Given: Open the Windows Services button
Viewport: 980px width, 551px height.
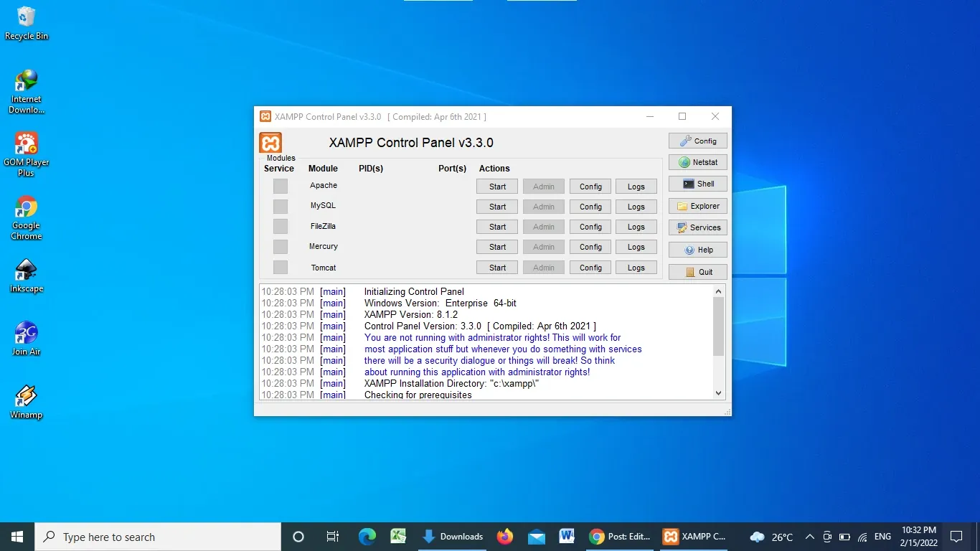Looking at the screenshot, I should [698, 227].
